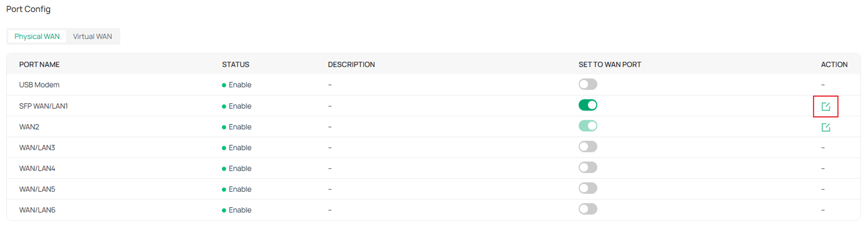Screen dimensions: 868x226
Task: Select the Physical WAN tab
Action: point(37,37)
